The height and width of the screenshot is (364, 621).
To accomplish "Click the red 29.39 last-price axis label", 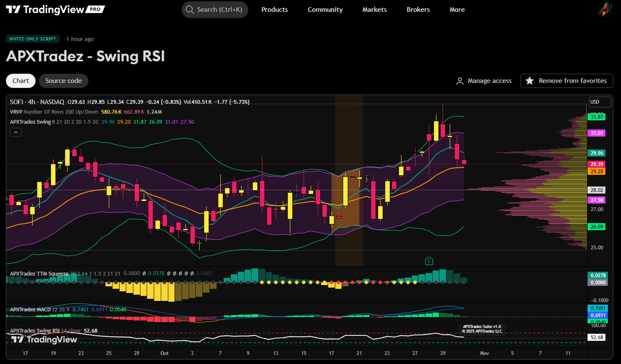I will click(596, 164).
